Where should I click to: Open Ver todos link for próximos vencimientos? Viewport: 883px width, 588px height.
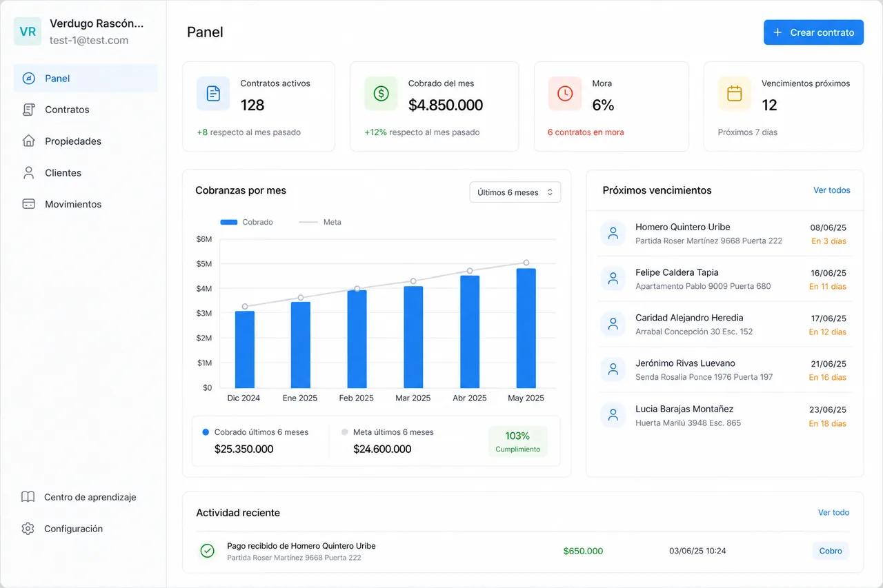point(832,190)
